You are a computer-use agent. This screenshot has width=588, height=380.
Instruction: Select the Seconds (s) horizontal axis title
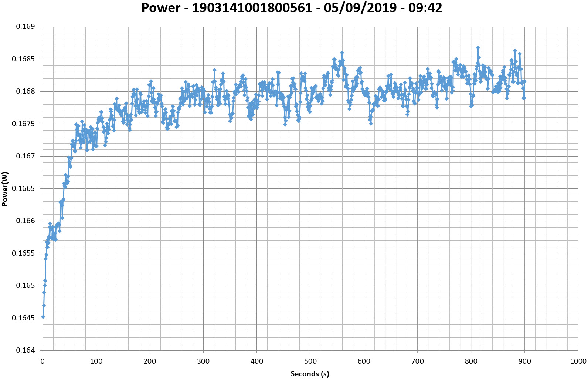coord(310,374)
